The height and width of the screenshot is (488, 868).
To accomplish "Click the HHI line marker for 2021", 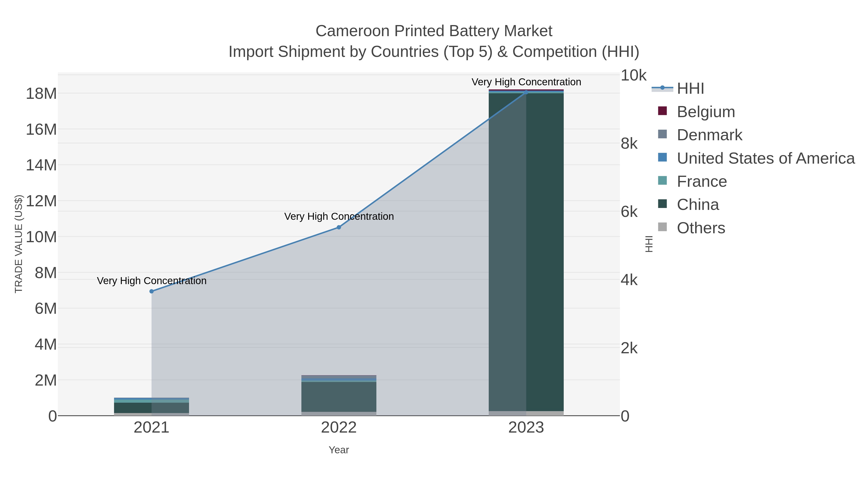I will point(152,291).
